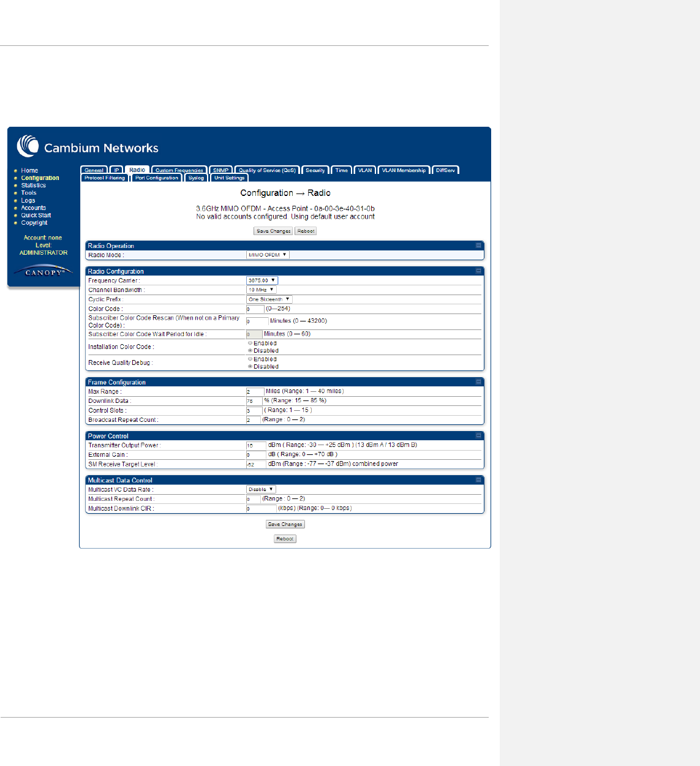The image size is (700, 766).
Task: Click the Downlink Data input field
Action: click(x=254, y=401)
